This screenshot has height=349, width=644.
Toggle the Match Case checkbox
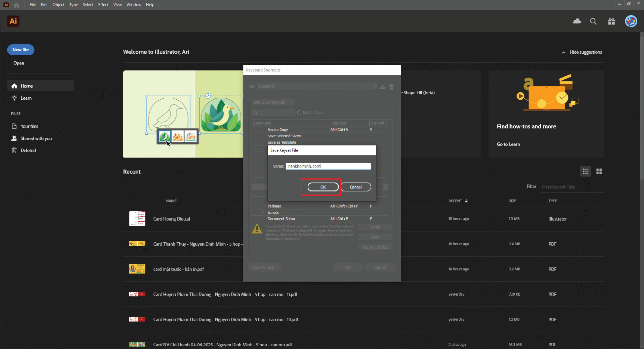coord(299,112)
